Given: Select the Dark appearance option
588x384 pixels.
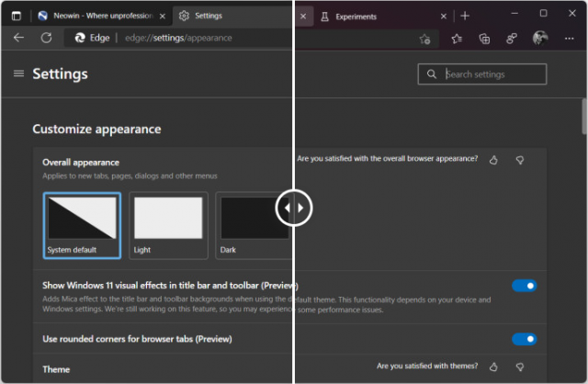Looking at the screenshot, I should click(254, 225).
